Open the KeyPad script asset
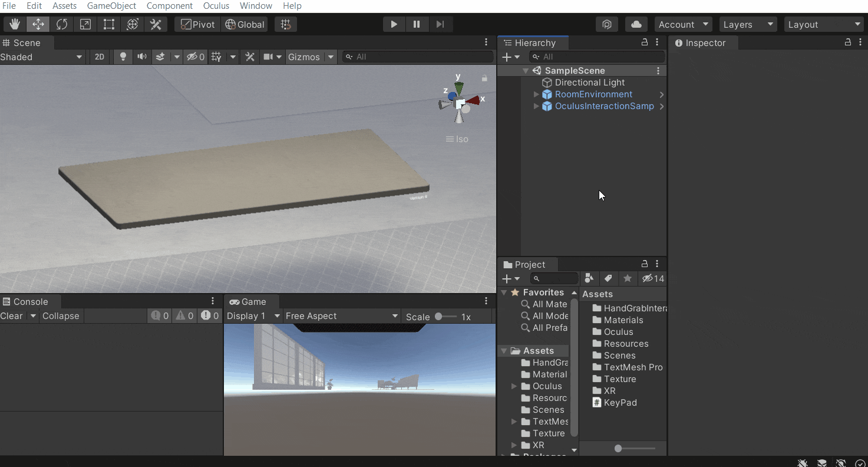Image resolution: width=868 pixels, height=467 pixels. click(x=620, y=403)
